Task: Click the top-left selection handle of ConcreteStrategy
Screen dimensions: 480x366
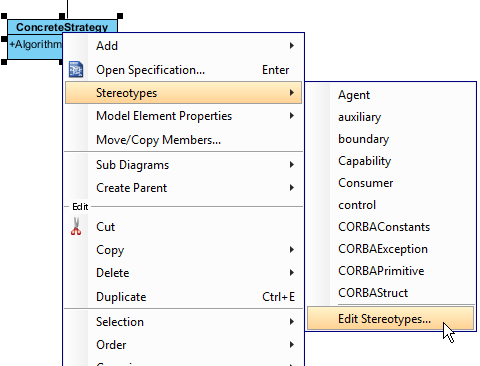Action: (x=4, y=16)
